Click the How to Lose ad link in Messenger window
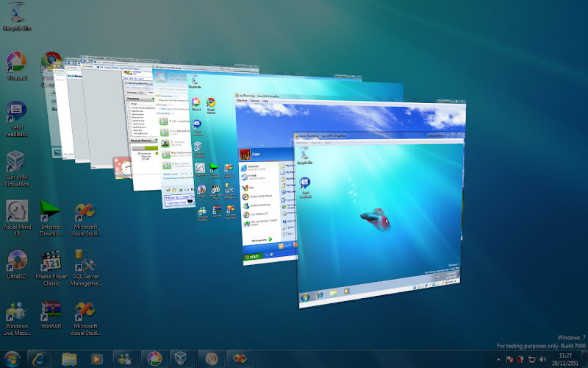Screen dimensions: 588x368 (x=179, y=199)
